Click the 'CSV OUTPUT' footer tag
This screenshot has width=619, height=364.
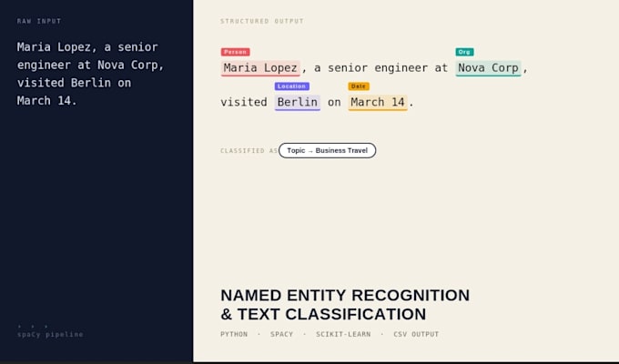(416, 334)
